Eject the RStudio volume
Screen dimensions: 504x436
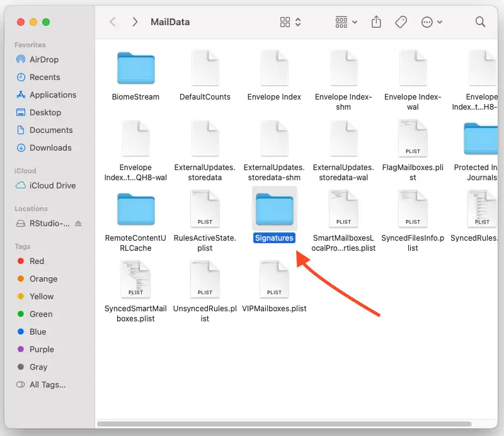click(x=78, y=224)
